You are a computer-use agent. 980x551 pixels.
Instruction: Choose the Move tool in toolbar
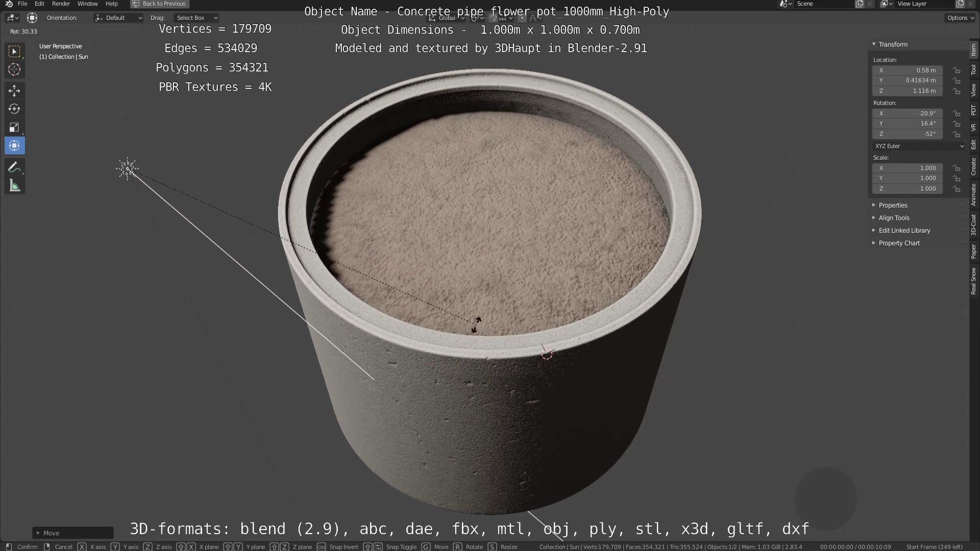pos(14,91)
